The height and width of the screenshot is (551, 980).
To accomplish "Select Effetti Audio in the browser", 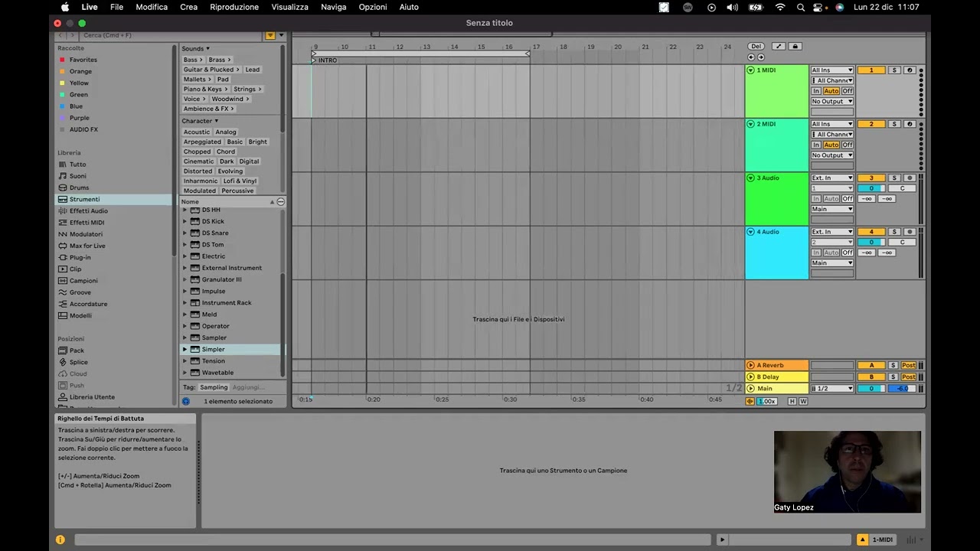I will [88, 210].
